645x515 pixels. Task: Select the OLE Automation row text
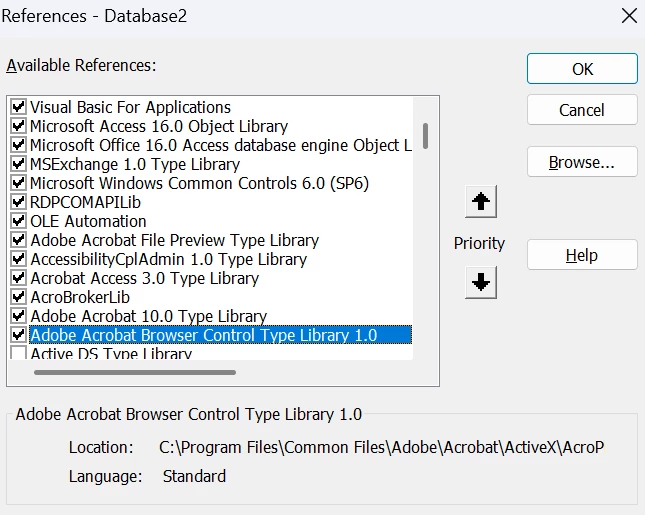coord(88,221)
